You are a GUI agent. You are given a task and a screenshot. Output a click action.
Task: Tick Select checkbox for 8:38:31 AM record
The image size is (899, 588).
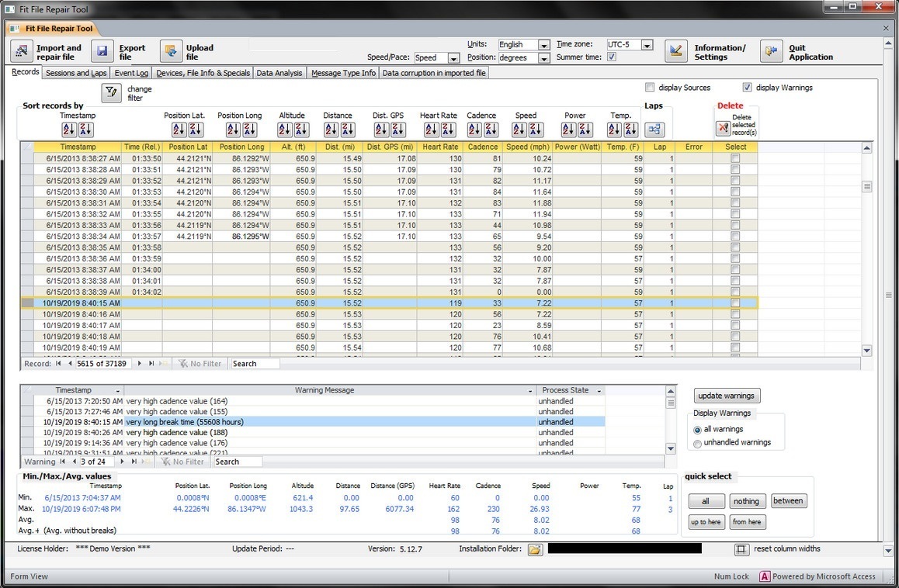click(x=735, y=203)
